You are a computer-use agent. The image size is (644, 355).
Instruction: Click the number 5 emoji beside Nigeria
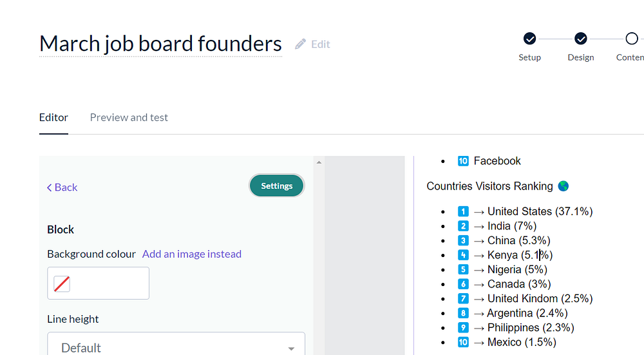(x=463, y=269)
